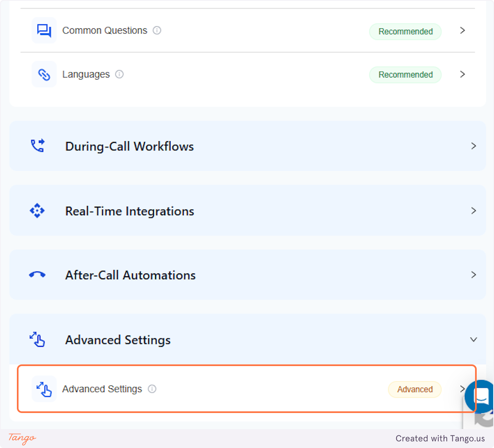Expand After-Call Automations via its chevron

473,275
